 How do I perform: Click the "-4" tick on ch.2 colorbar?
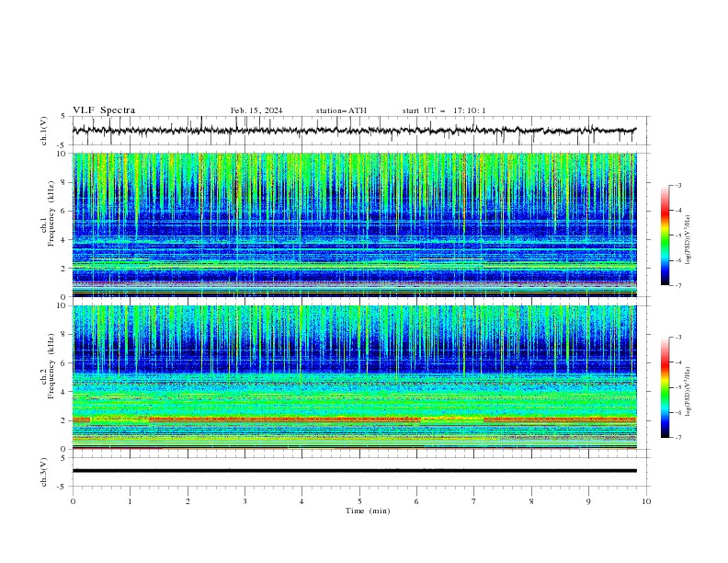click(677, 362)
